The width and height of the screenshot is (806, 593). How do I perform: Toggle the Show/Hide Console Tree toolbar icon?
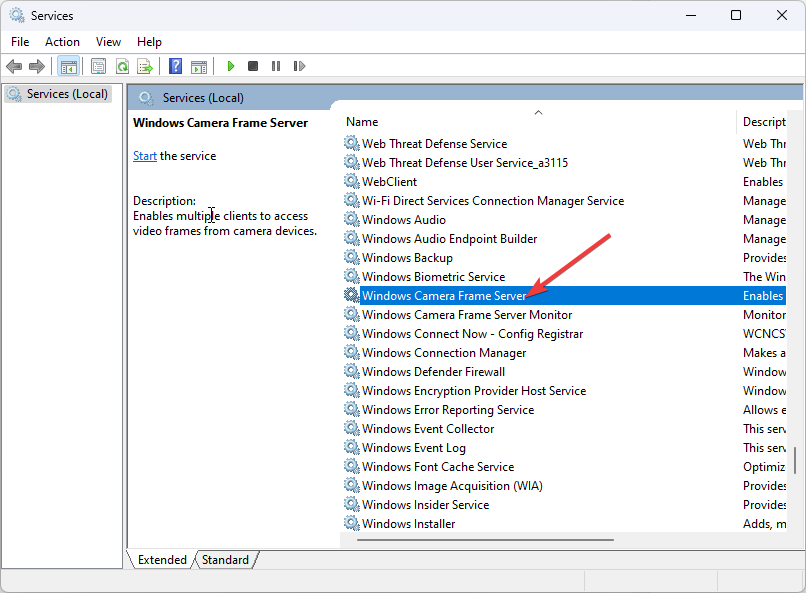pos(68,66)
